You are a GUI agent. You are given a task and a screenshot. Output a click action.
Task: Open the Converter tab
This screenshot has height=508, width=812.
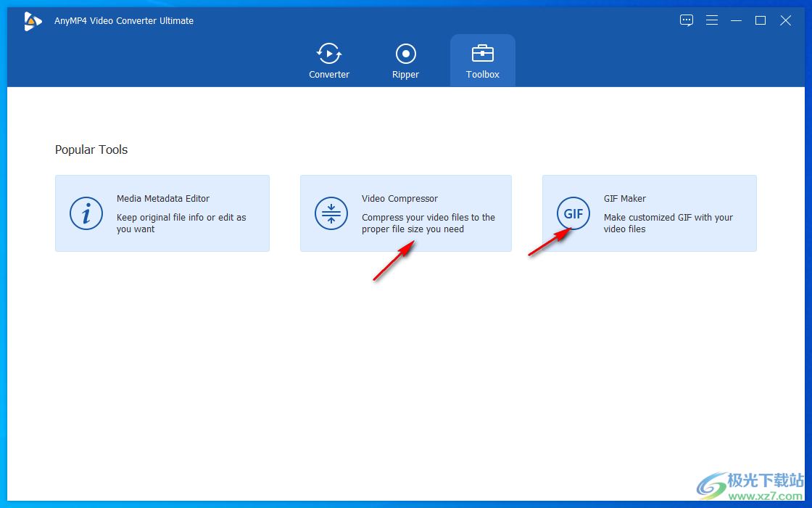click(329, 61)
